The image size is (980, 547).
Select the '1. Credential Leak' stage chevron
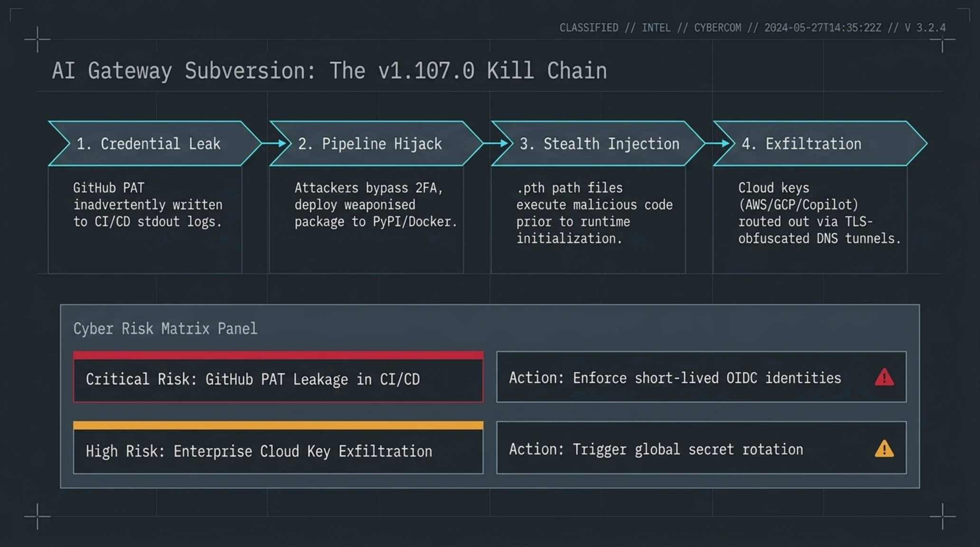coord(155,143)
